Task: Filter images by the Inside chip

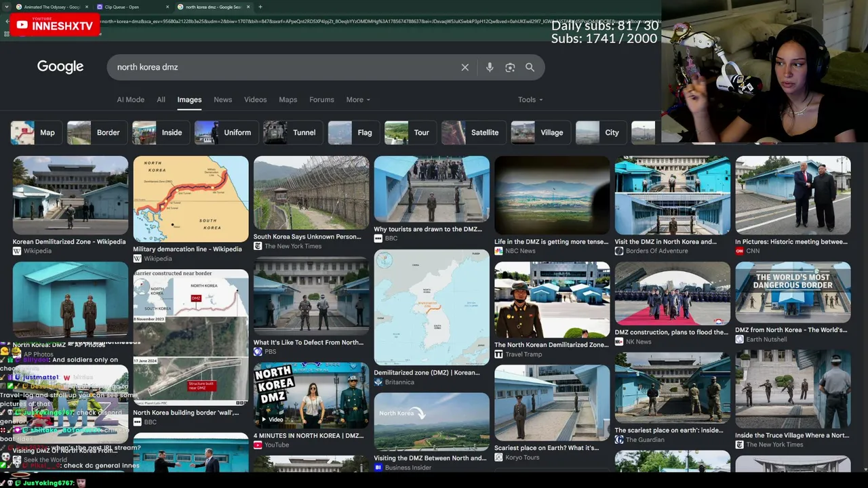Action: (161, 133)
